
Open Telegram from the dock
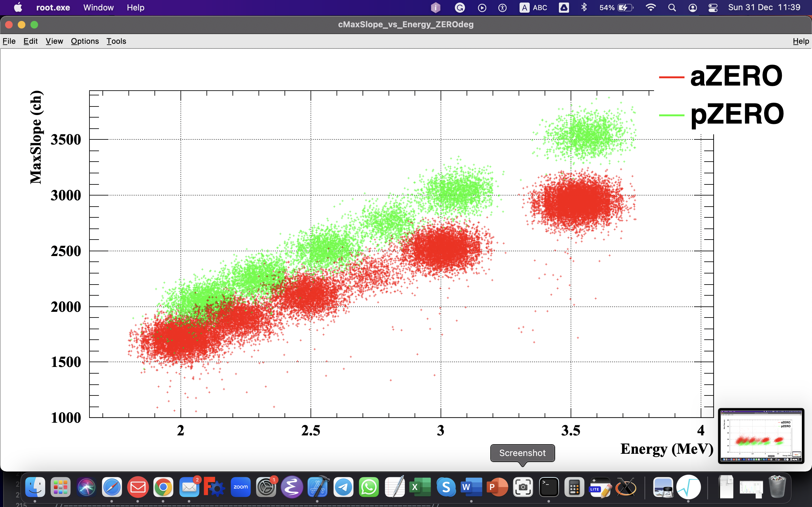tap(343, 487)
